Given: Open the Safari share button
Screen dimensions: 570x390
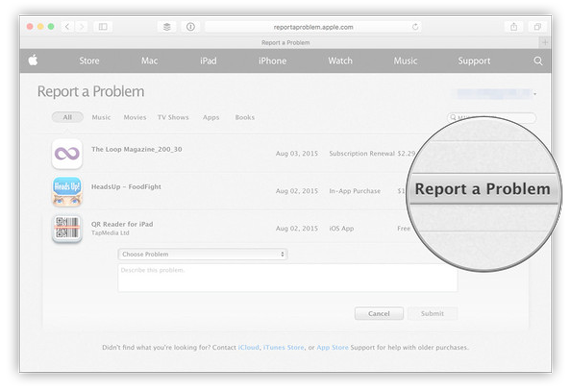Looking at the screenshot, I should (514, 27).
